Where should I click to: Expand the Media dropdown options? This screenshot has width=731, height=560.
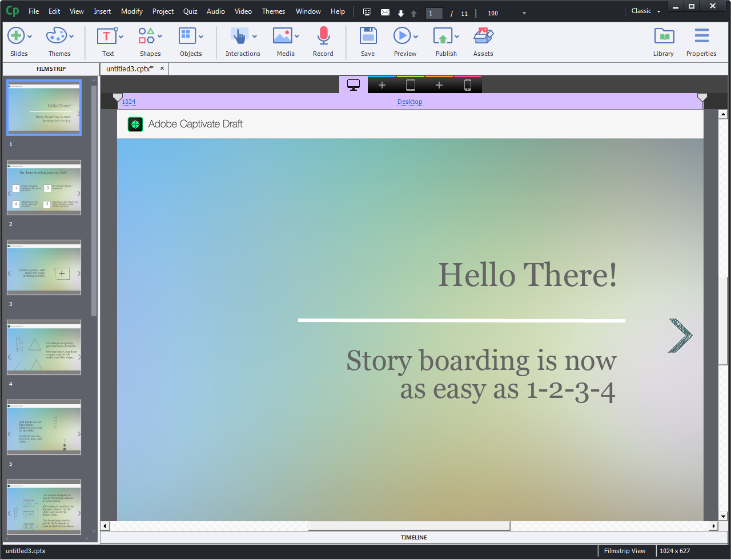pos(296,37)
